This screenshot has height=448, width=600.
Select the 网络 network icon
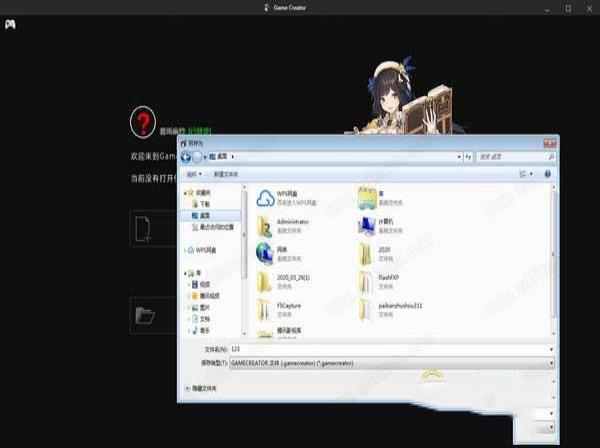point(265,252)
